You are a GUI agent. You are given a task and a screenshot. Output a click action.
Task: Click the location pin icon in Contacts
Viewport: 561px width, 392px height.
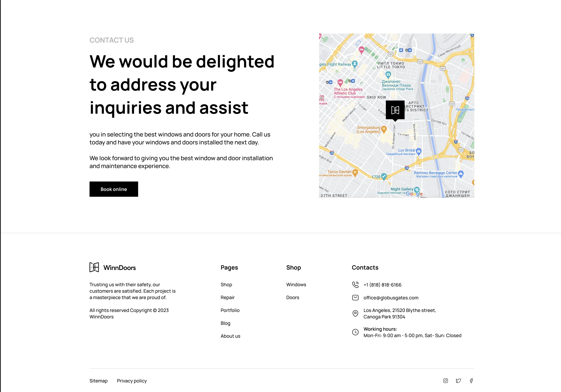click(x=355, y=313)
